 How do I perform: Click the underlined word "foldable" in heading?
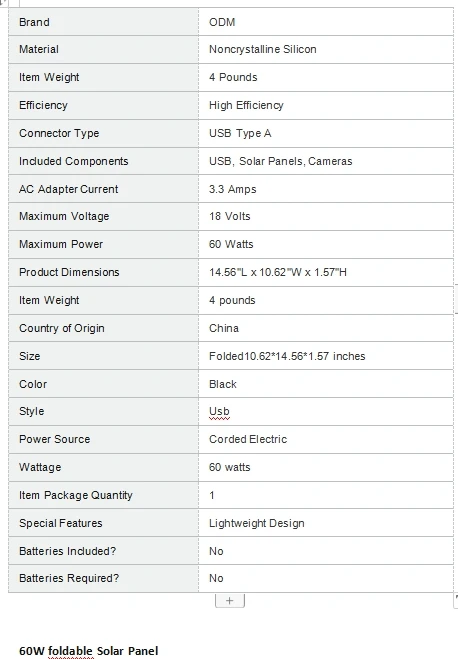(x=71, y=651)
